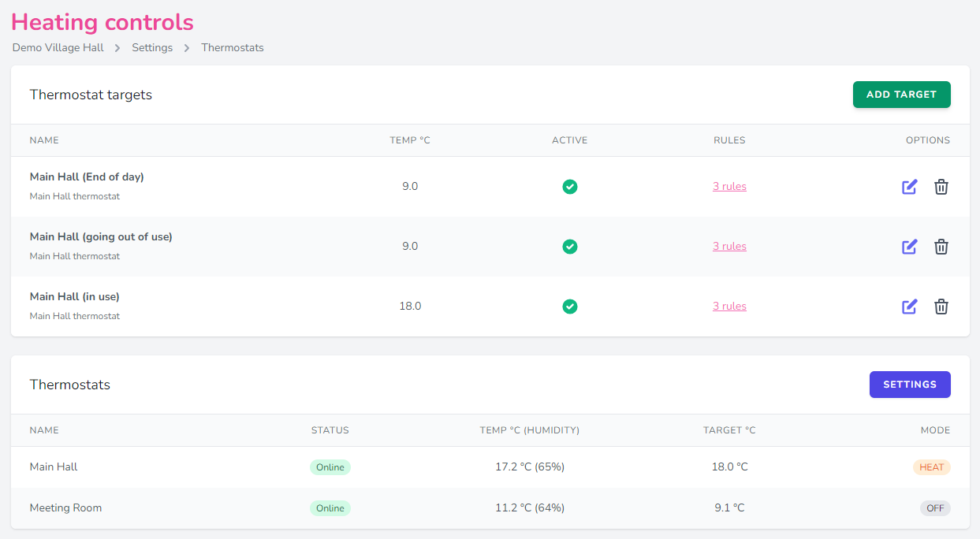Toggle HEAT mode badge for Main Hall
980x539 pixels.
tap(931, 467)
